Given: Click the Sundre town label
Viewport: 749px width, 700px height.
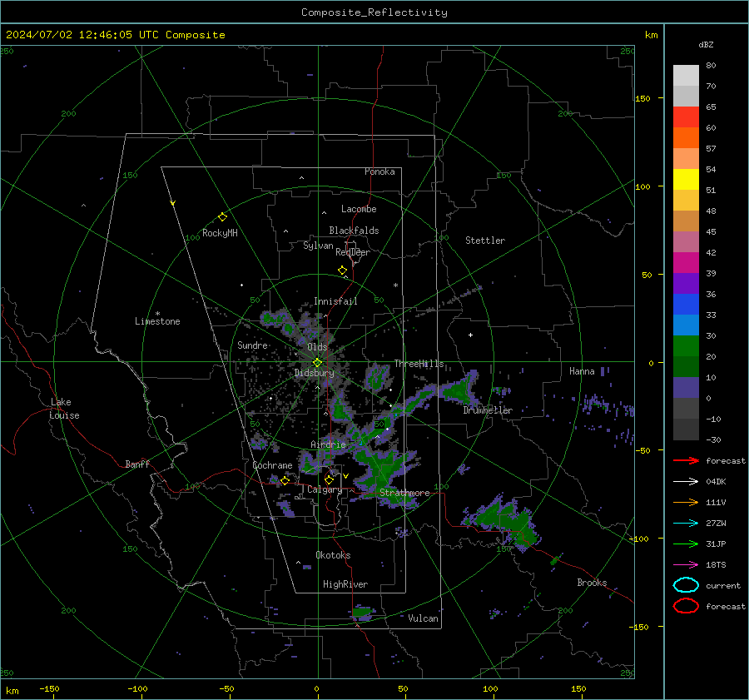Looking at the screenshot, I should click(252, 345).
